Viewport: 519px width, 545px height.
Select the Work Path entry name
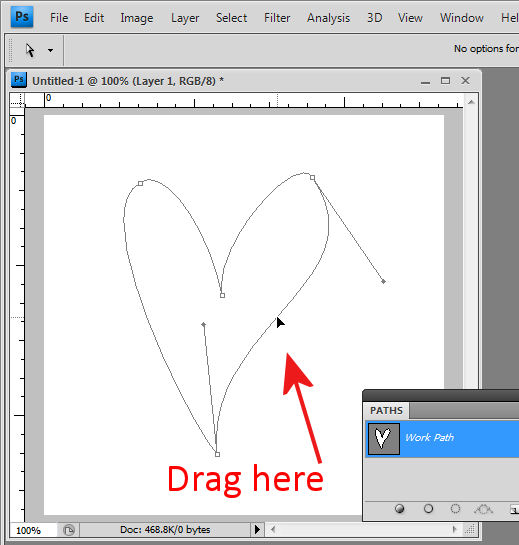click(429, 438)
